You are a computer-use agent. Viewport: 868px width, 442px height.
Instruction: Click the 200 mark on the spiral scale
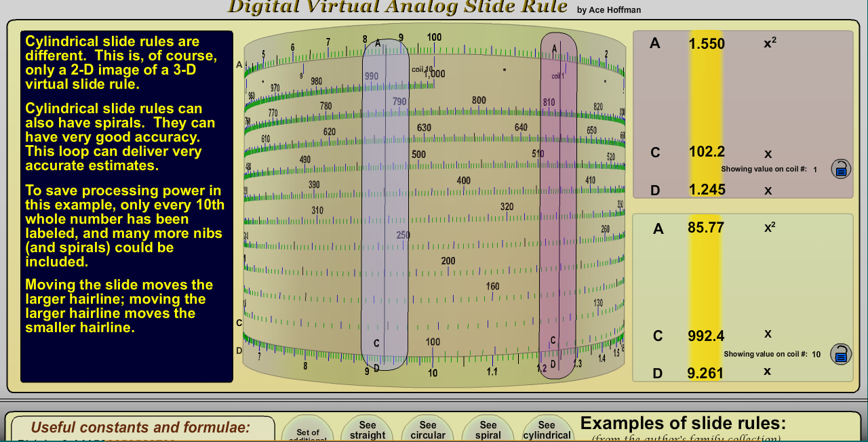point(448,261)
